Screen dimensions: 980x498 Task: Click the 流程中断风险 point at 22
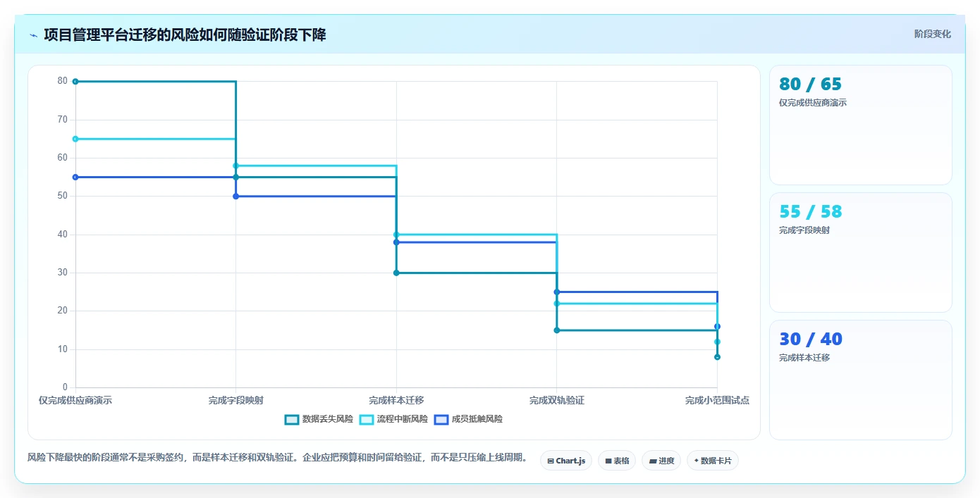pos(556,304)
